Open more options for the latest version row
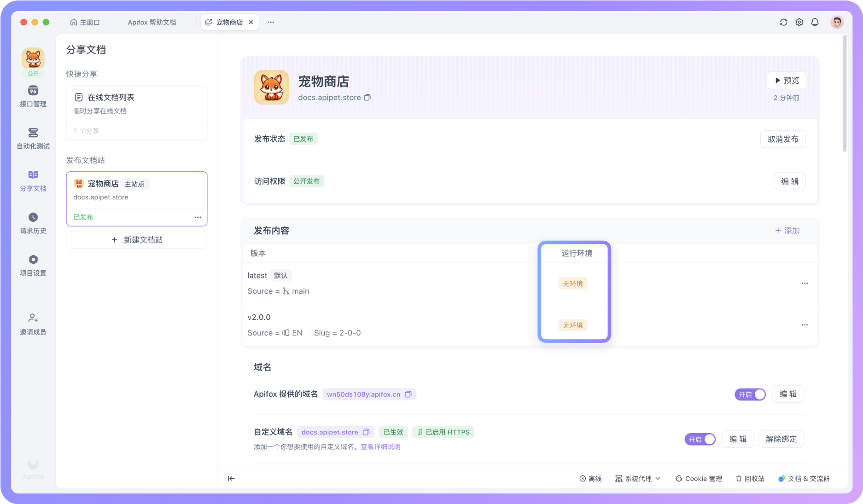Viewport: 863px width, 504px height. click(x=805, y=283)
